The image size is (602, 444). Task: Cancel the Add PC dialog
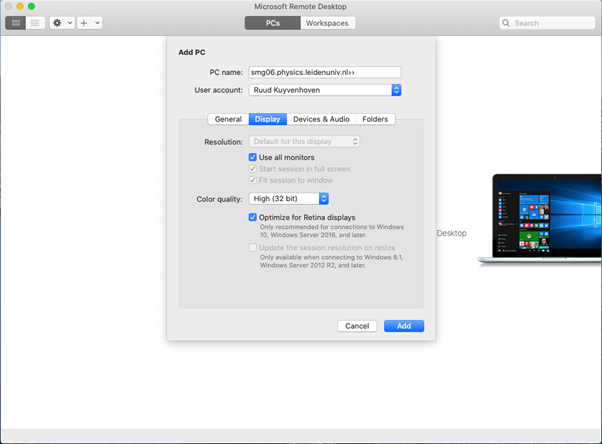(357, 326)
